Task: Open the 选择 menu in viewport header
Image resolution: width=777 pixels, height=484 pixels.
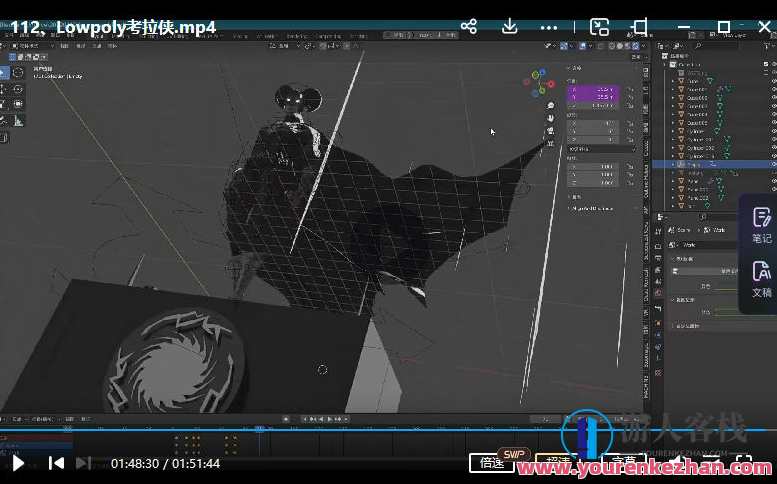Action: click(x=81, y=46)
